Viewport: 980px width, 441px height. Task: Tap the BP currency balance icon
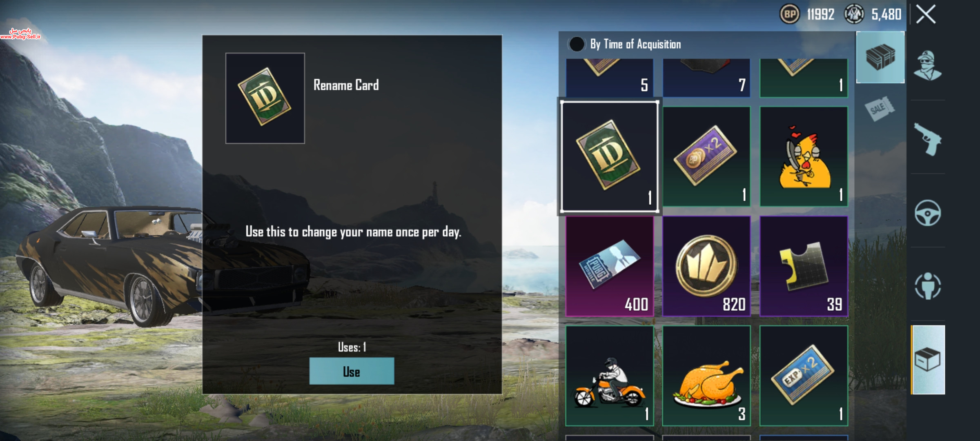coord(790,14)
